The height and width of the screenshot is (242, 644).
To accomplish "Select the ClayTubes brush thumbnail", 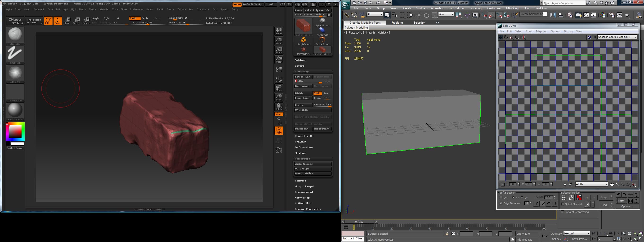I will [x=15, y=35].
